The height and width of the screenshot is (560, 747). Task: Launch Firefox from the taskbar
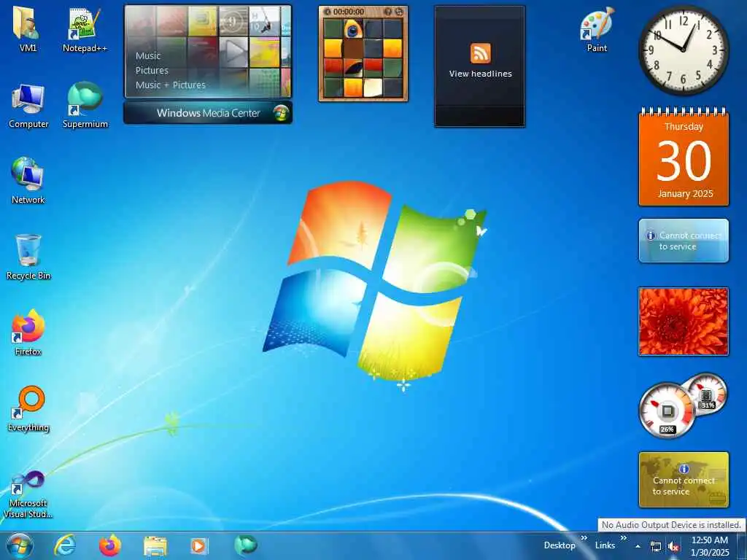pos(109,545)
